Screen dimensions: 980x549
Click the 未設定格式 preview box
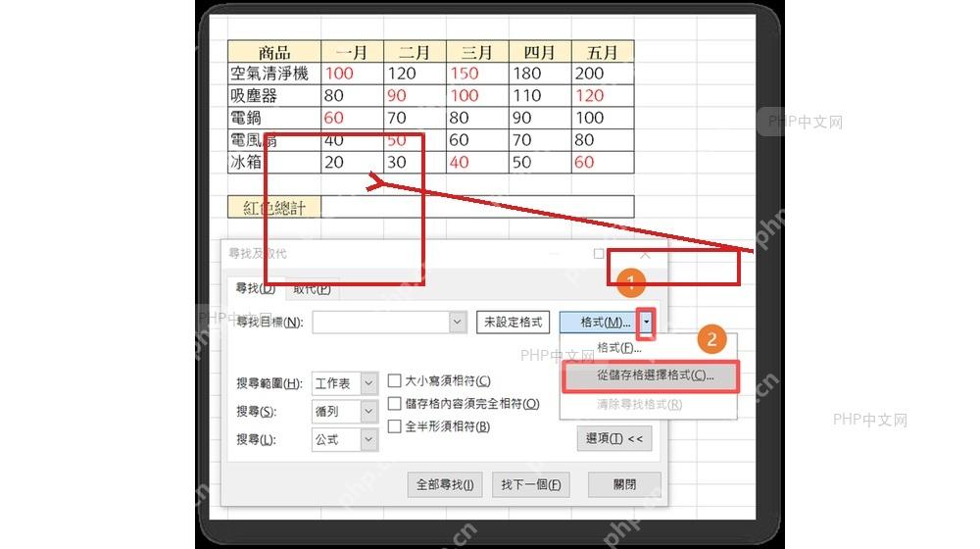point(514,322)
